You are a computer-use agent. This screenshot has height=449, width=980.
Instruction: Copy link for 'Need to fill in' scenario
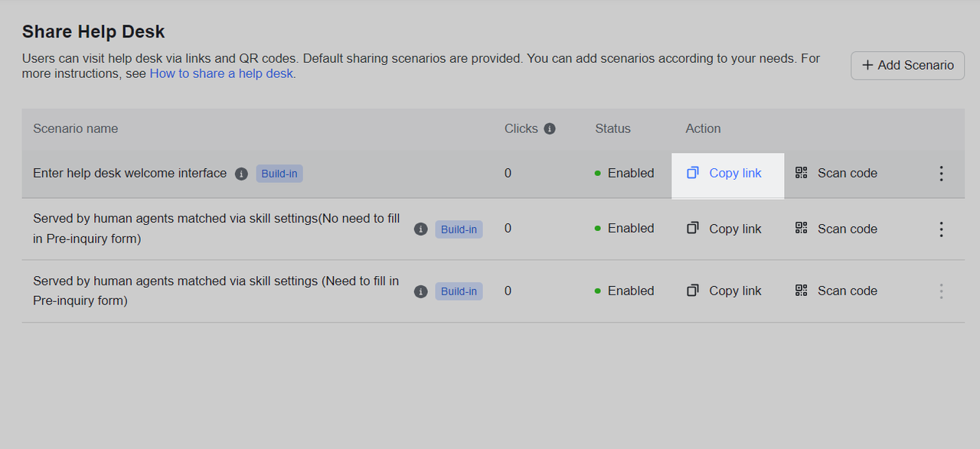724,291
